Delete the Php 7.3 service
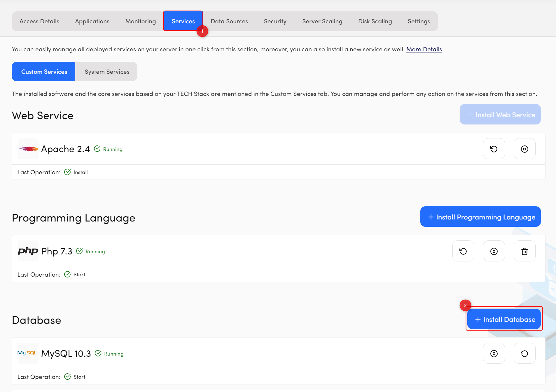 (524, 251)
